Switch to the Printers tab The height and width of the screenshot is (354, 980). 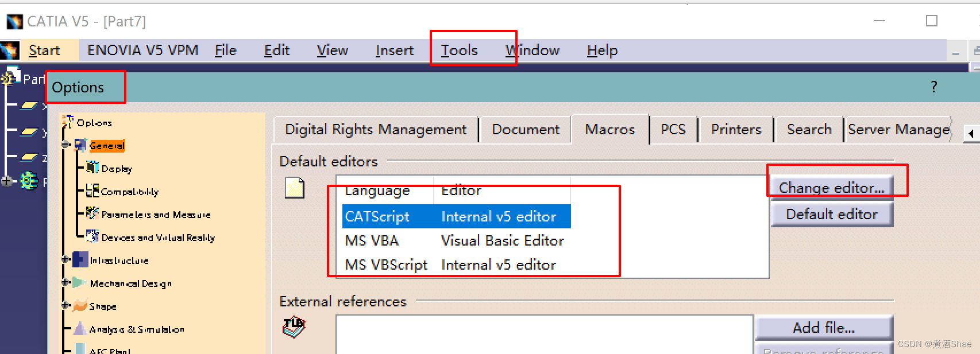pyautogui.click(x=736, y=130)
